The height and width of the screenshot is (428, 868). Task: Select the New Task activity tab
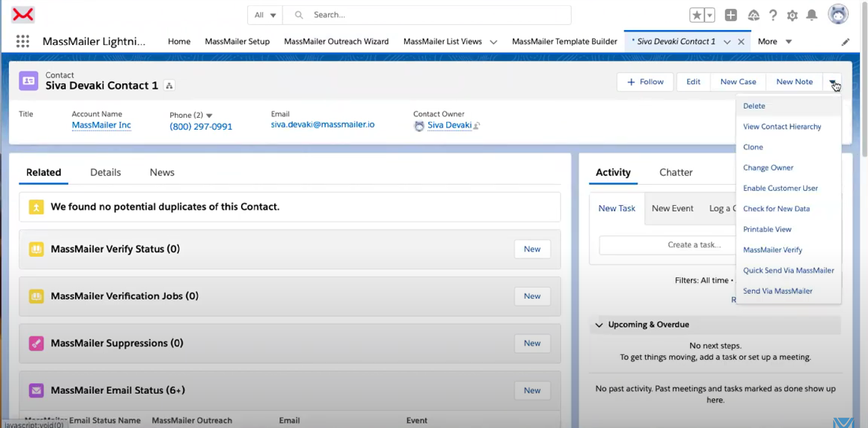(617, 209)
